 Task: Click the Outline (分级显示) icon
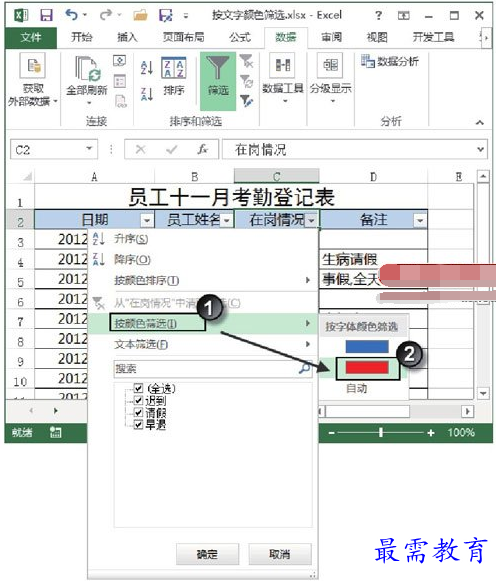click(330, 65)
